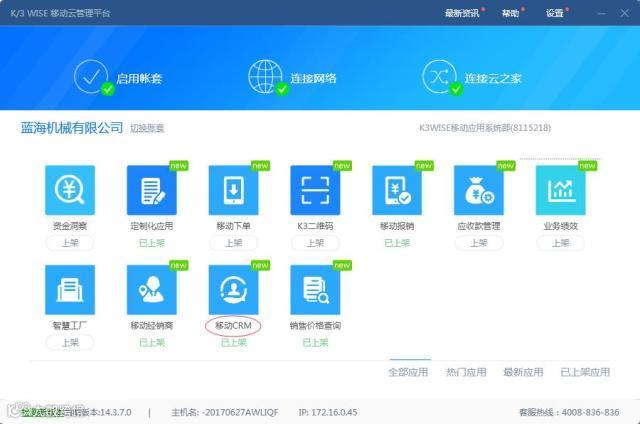Click the 启用帐套 checkmark circle icon

pos(91,77)
